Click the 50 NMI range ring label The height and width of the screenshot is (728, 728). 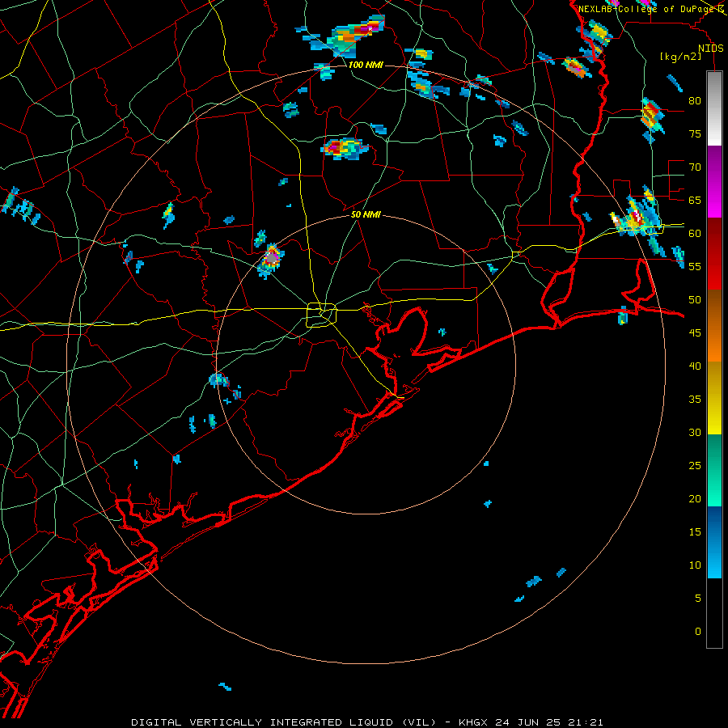click(366, 214)
